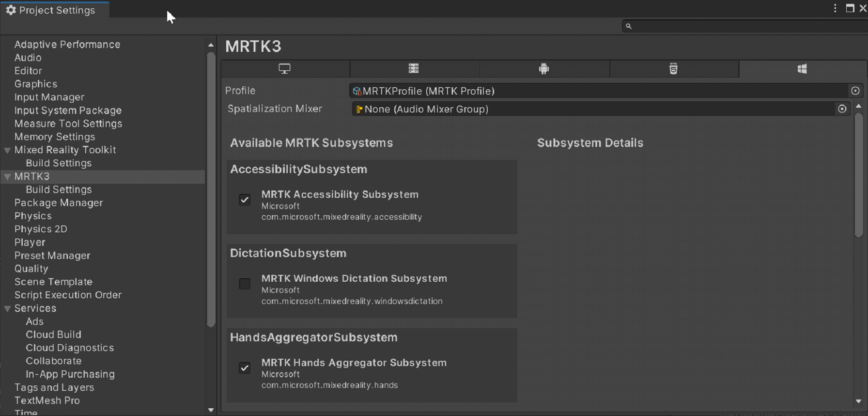Screen dimensions: 868x416
Task: Click the MRTKProfile asset icon
Action: [x=357, y=91]
